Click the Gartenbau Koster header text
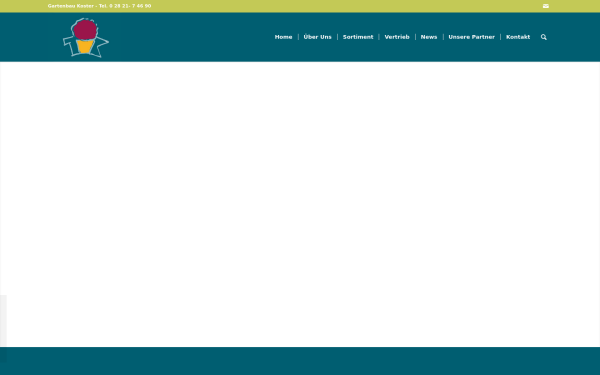 point(70,6)
